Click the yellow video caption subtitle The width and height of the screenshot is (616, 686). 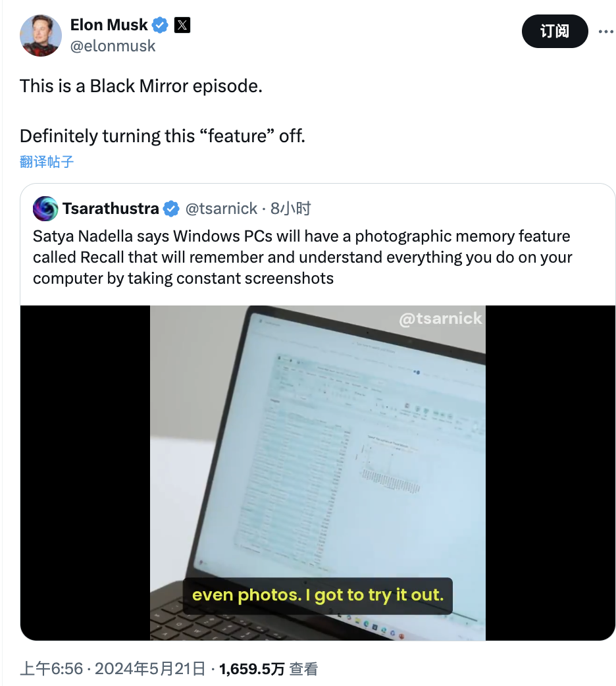pos(318,595)
